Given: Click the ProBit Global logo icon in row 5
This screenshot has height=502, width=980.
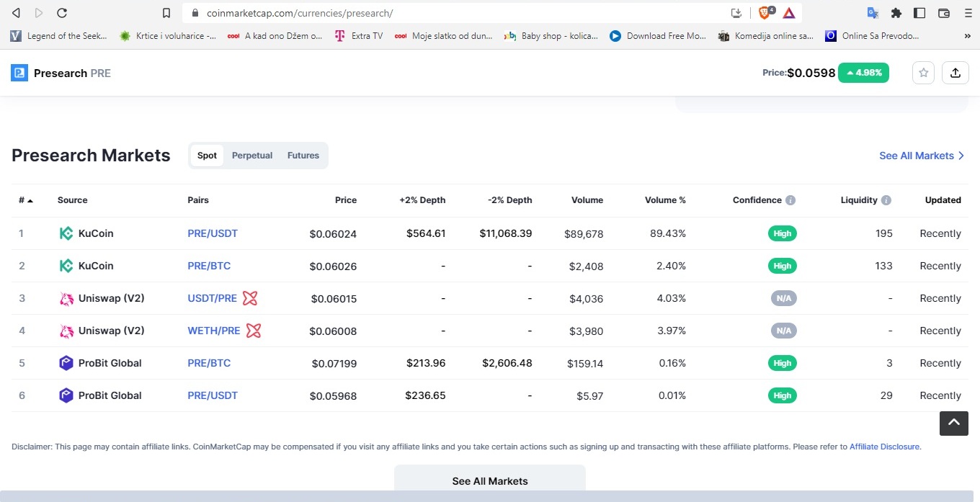Looking at the screenshot, I should click(66, 363).
